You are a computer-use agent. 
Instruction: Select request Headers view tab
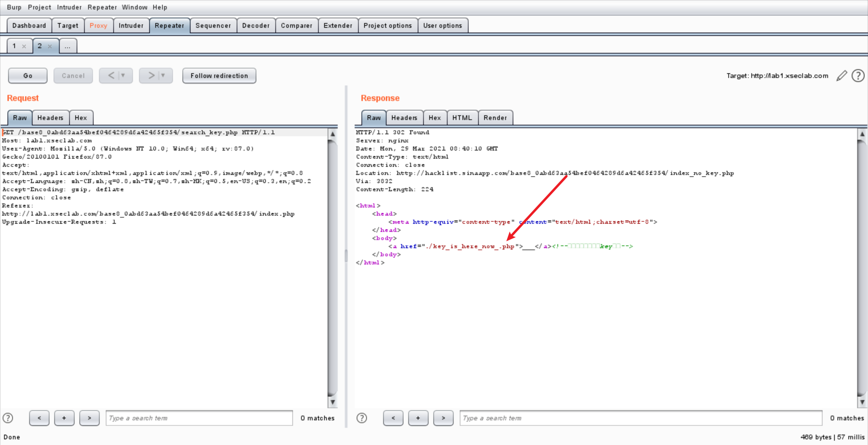coord(50,117)
